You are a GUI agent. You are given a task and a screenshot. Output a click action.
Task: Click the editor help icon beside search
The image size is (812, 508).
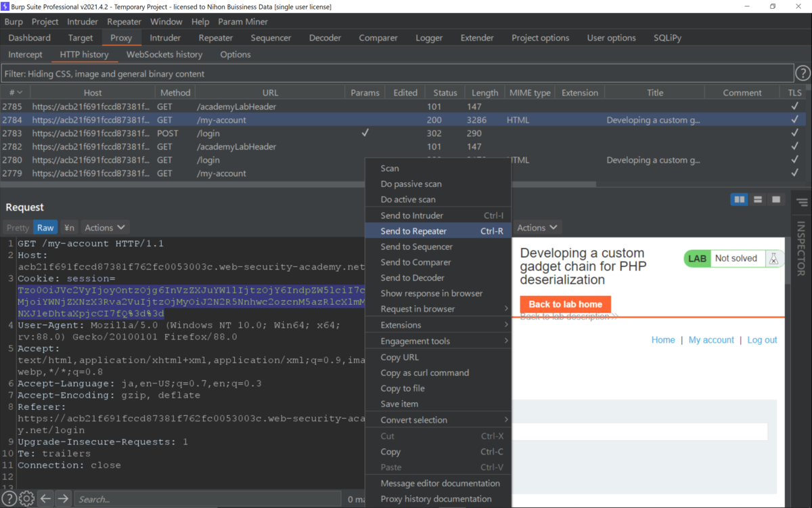[x=9, y=499]
